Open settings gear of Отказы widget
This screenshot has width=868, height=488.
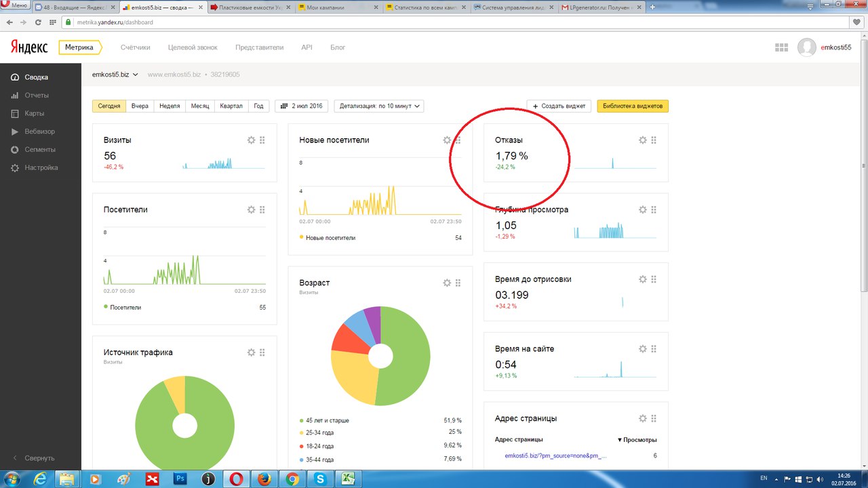pyautogui.click(x=643, y=140)
